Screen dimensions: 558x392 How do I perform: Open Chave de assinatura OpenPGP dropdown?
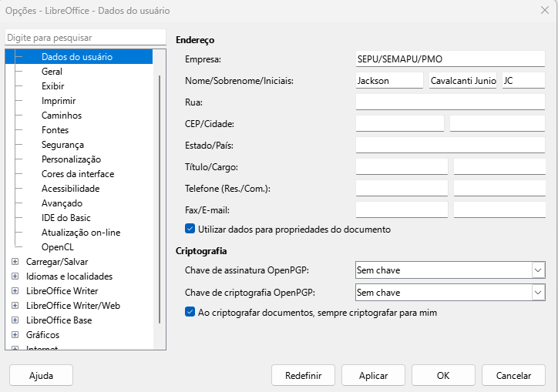pyautogui.click(x=450, y=270)
